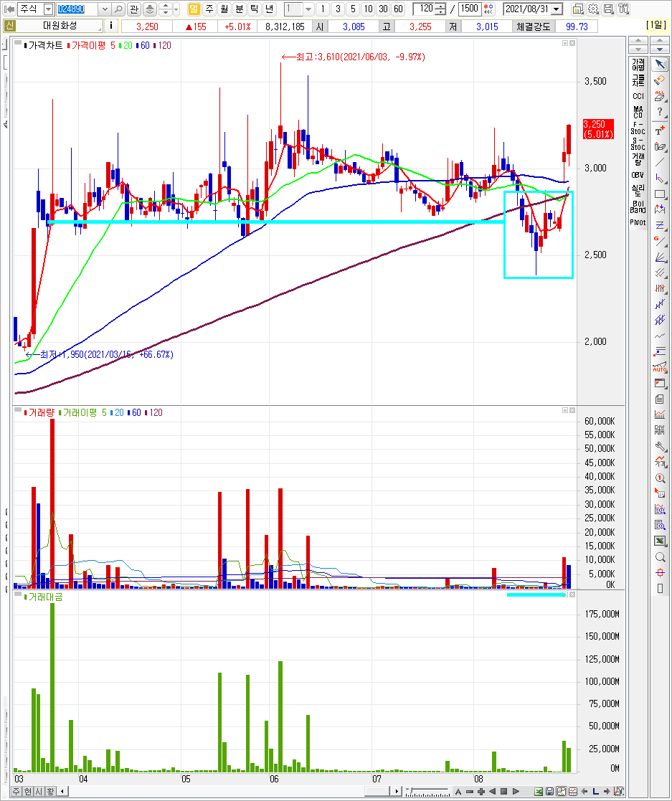Viewport: 672px width, 801px height.
Task: Click the bottom bar stop button
Action: click(x=504, y=791)
